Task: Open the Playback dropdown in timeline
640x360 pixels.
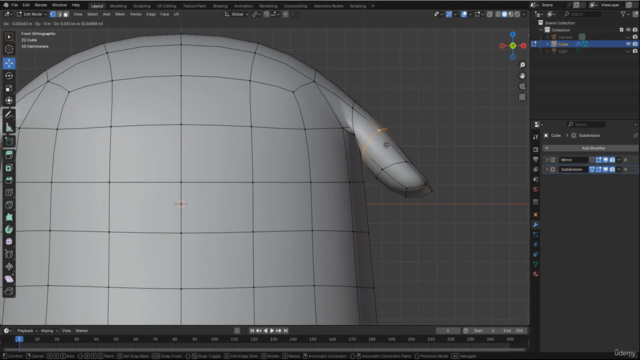Action: [x=27, y=331]
